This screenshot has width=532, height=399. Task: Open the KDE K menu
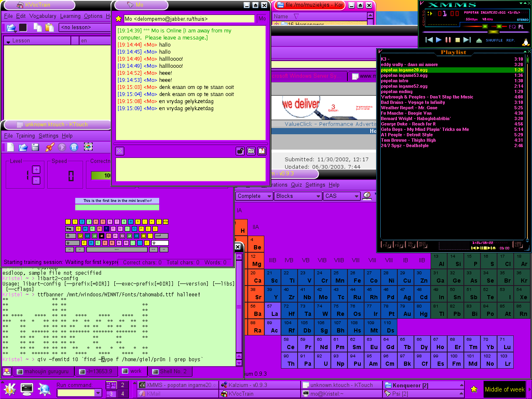(10, 389)
